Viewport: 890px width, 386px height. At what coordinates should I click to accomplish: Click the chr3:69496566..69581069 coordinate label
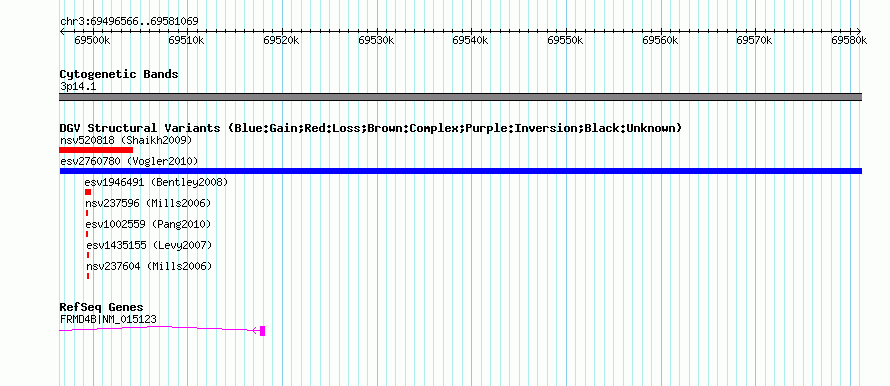click(129, 22)
